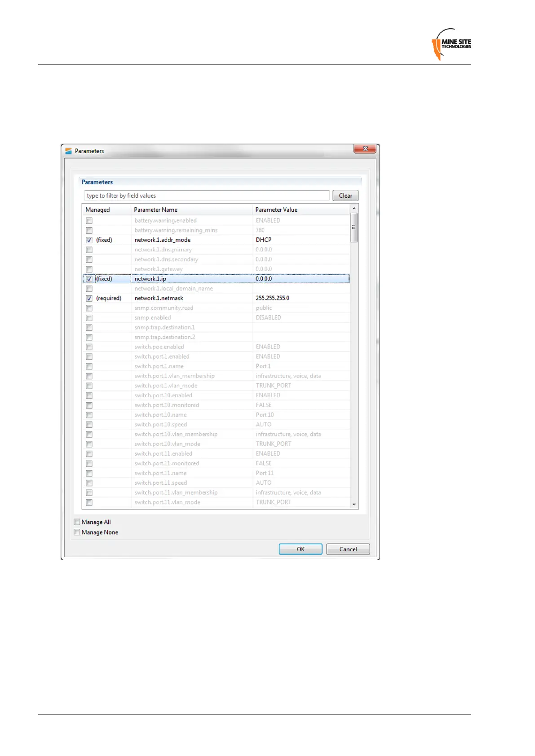This screenshot has height=756, width=535.
Task: Select the switch.port.10.monitored parameter
Action: (167, 405)
